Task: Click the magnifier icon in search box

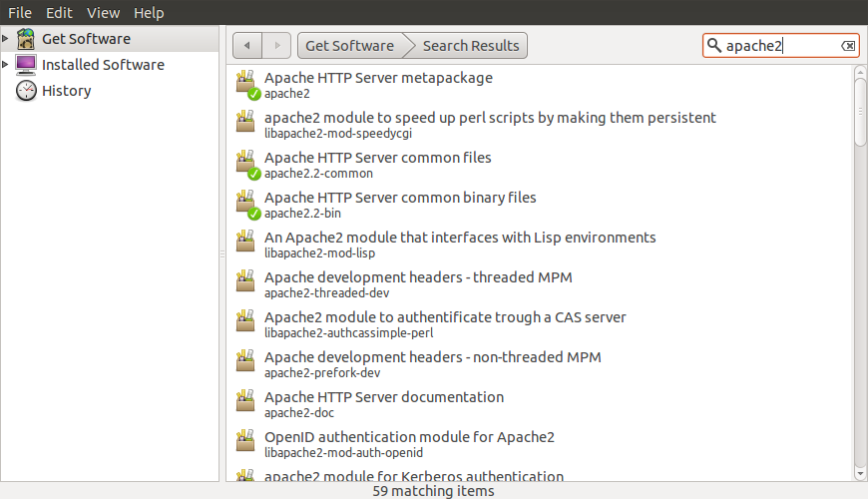Action: point(714,46)
